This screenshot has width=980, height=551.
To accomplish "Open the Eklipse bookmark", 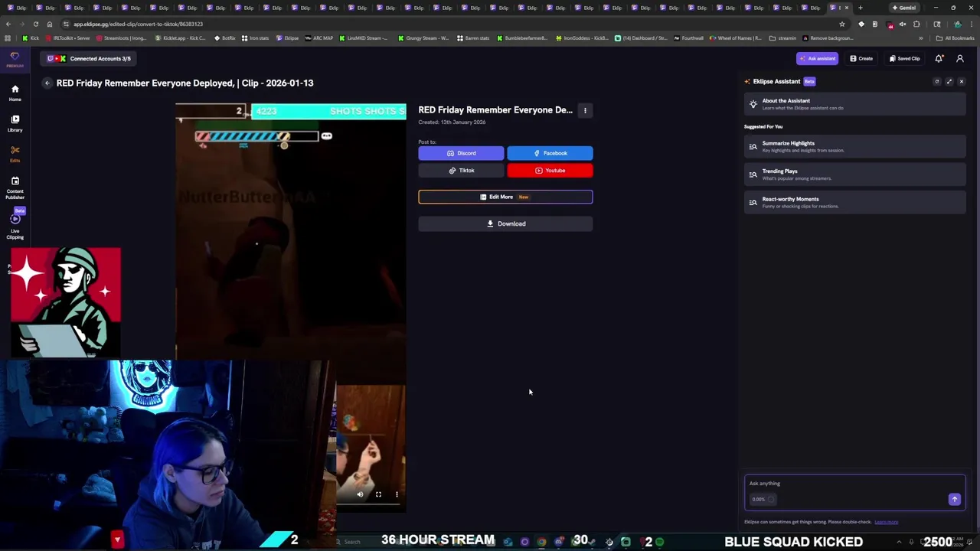I will pos(288,37).
